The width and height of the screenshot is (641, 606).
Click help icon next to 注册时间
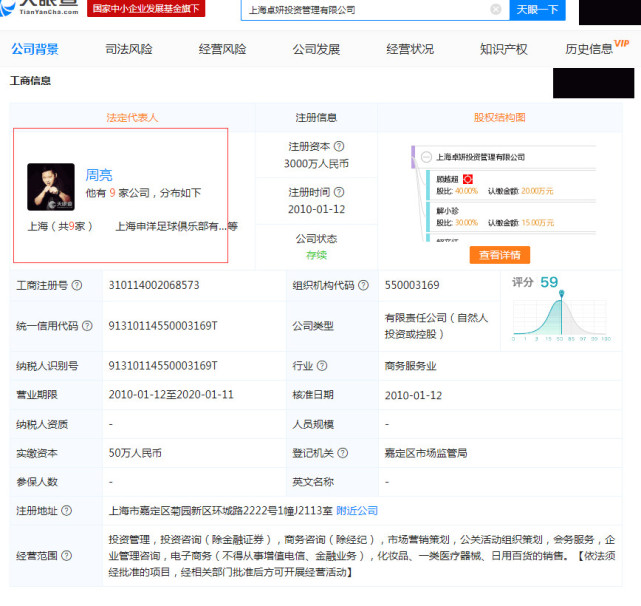pyautogui.click(x=339, y=192)
